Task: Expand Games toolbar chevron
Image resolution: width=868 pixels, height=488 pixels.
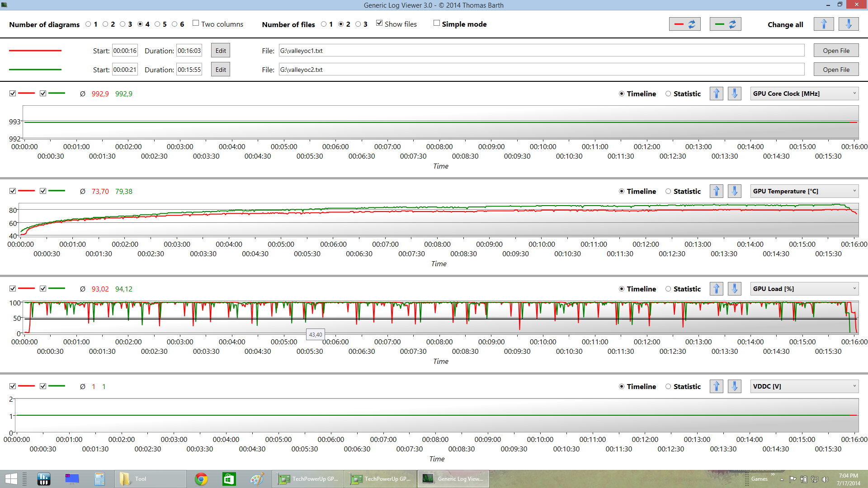Action: [x=773, y=474]
